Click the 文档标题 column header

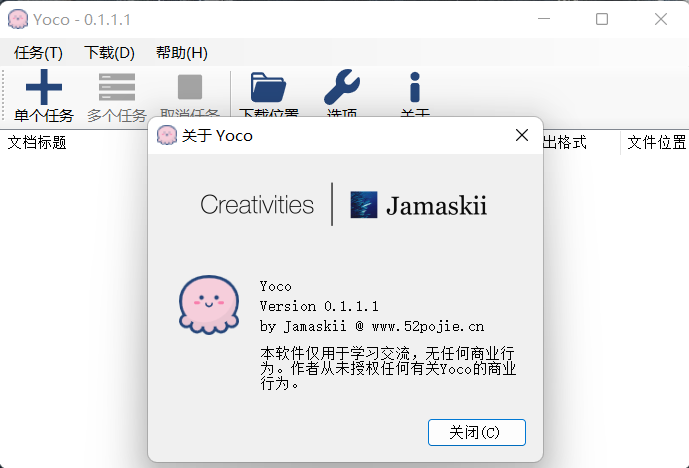pos(37,143)
